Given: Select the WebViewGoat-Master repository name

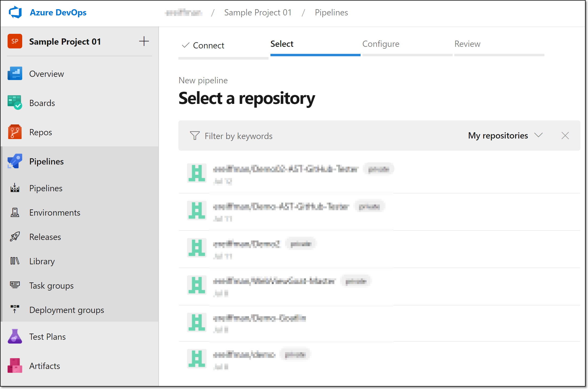Looking at the screenshot, I should click(275, 281).
